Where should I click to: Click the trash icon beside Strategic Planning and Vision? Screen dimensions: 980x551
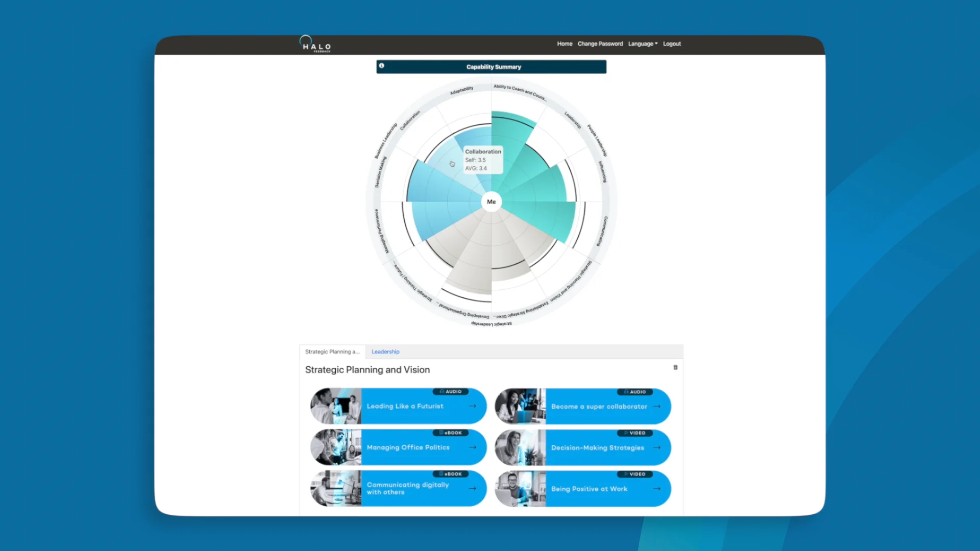(x=675, y=367)
